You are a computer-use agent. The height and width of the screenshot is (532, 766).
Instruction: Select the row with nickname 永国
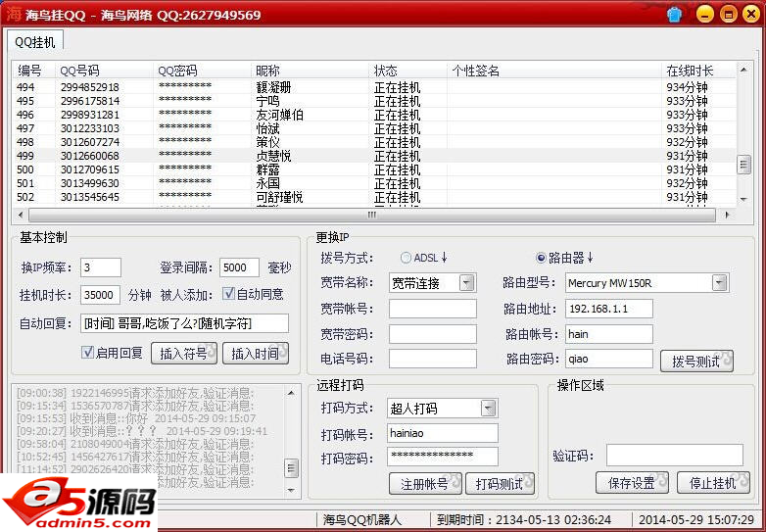tap(374, 183)
